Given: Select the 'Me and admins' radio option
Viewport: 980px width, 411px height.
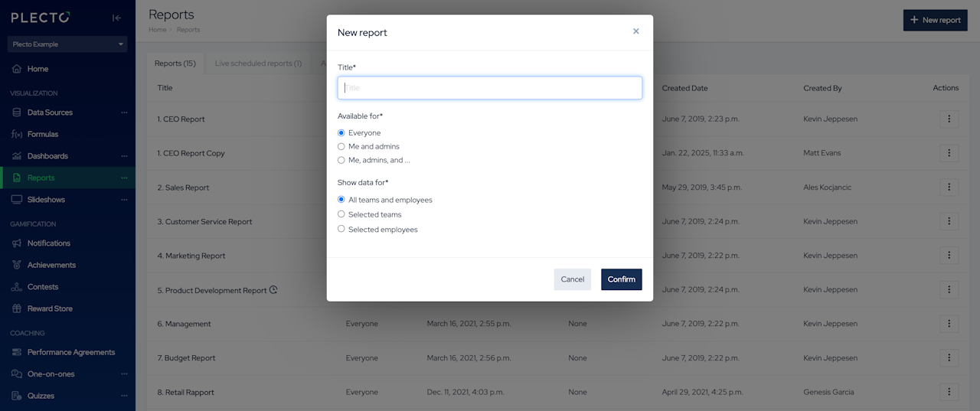Looking at the screenshot, I should pyautogui.click(x=341, y=146).
